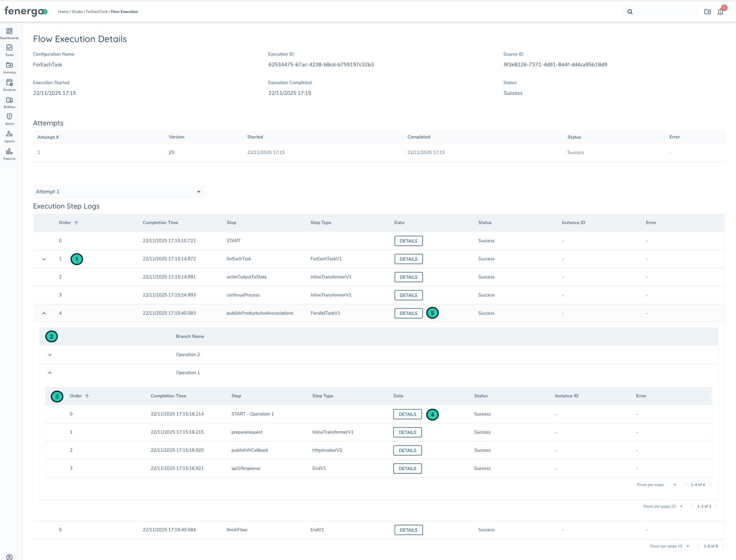
Task: View DETAILS for the forEachTask step
Action: pyautogui.click(x=408, y=259)
